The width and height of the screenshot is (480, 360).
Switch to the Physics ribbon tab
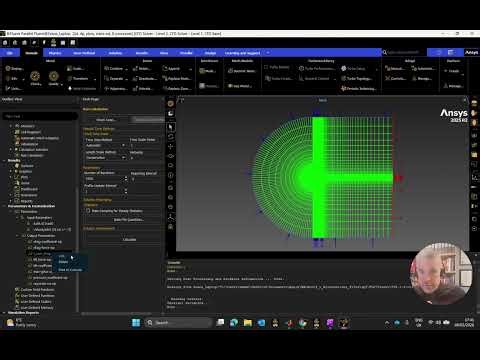pos(55,53)
